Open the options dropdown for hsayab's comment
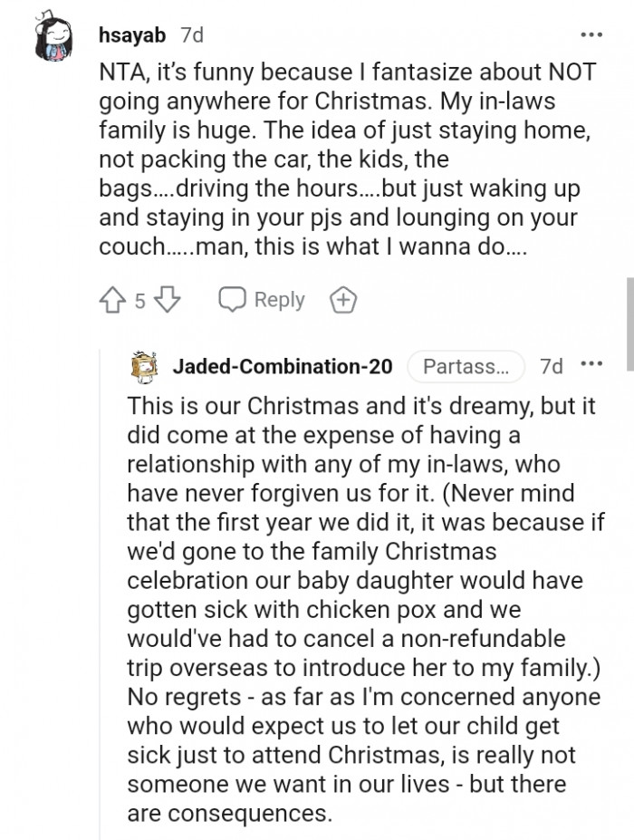Viewport: 634px width, 840px height. click(591, 33)
